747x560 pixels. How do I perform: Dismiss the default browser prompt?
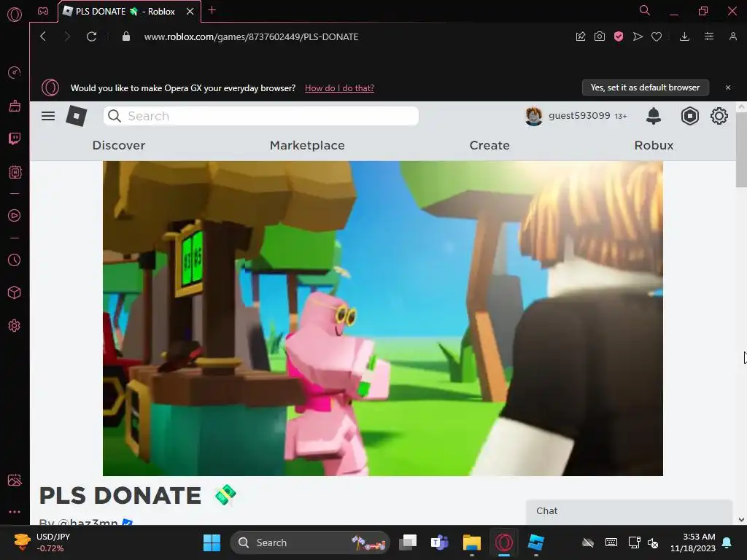pos(727,87)
